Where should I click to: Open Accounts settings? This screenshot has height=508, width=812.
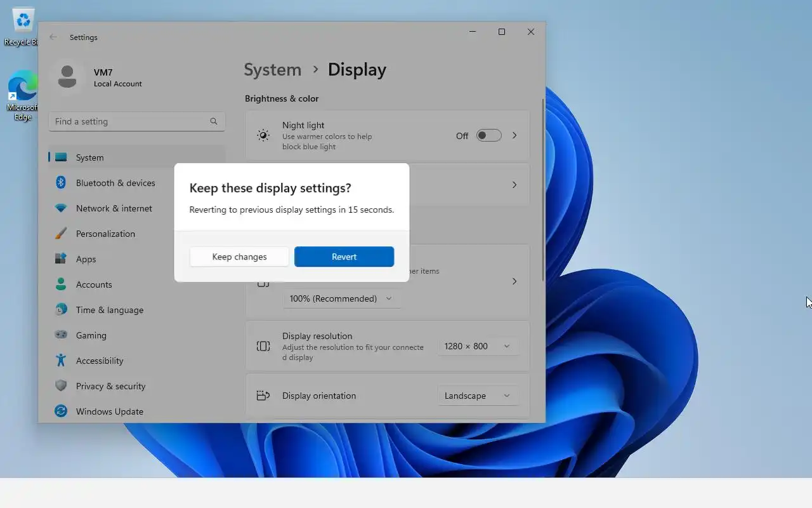(x=136, y=284)
